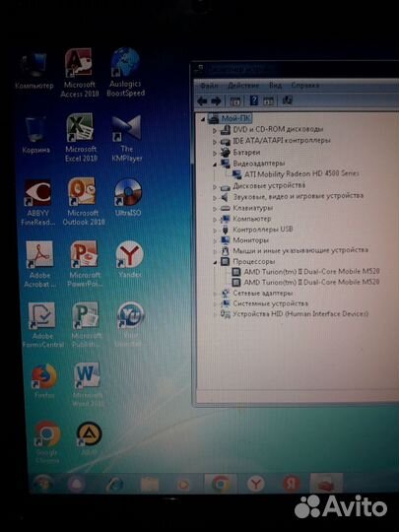The height and width of the screenshot is (532, 399).
Task: Click the Windows Start button
Action: (x=42, y=484)
